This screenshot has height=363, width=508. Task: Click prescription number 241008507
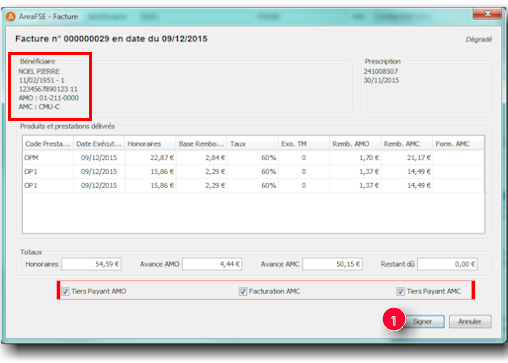point(381,71)
